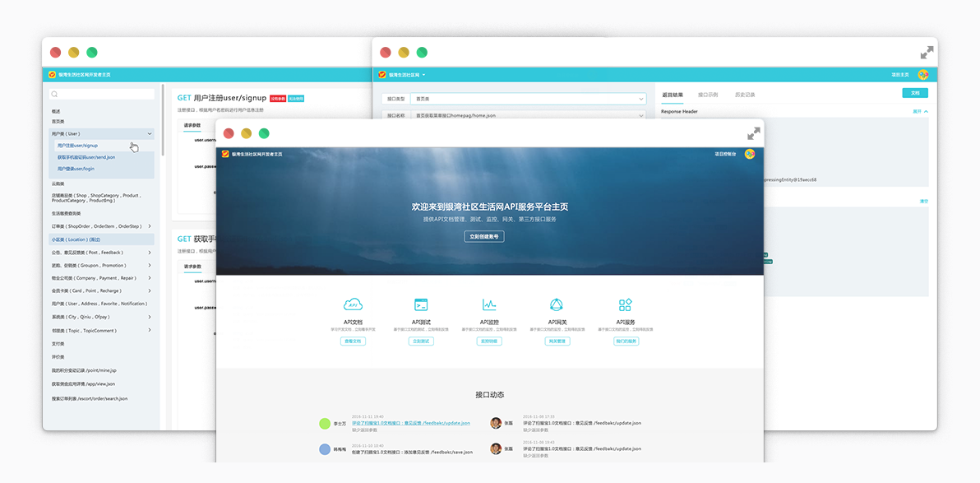Select 店铺商品类 (Shop, ShopCategory) sidebar item
The height and width of the screenshot is (483, 980).
point(95,197)
